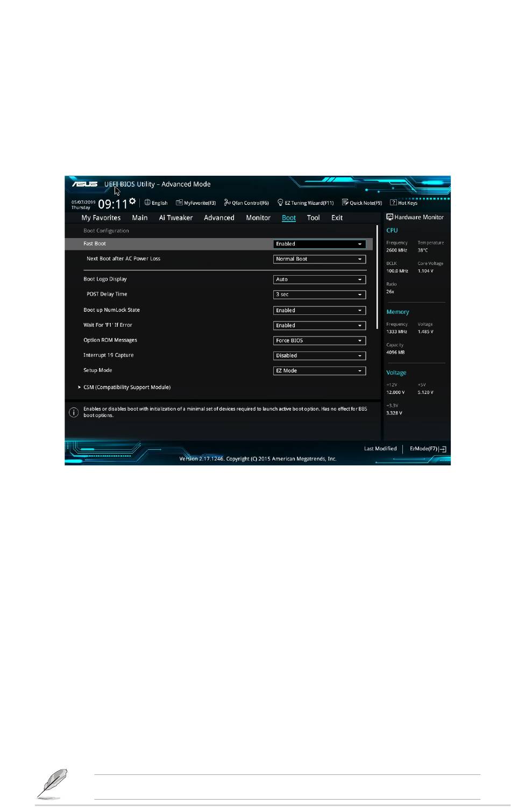Image resolution: width=511 pixels, height=812 pixels.
Task: Open the Interrupt 19 Capture dropdown
Action: click(320, 356)
